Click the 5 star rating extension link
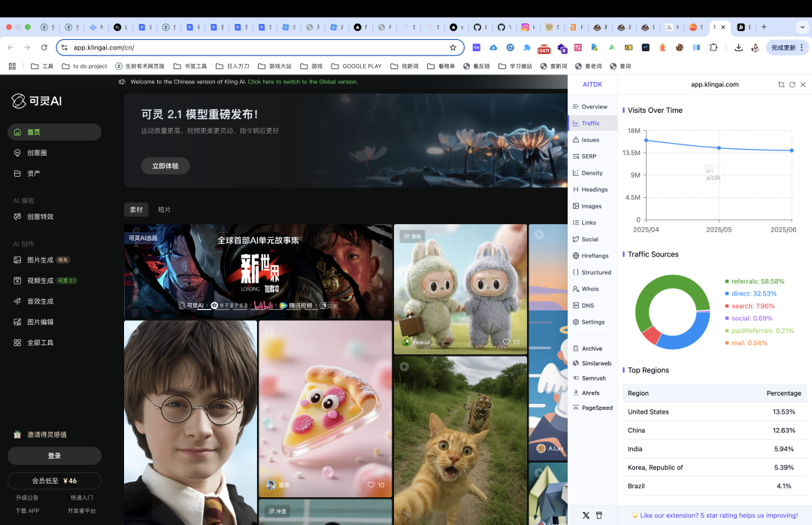Image resolution: width=812 pixels, height=525 pixels. 715,515
